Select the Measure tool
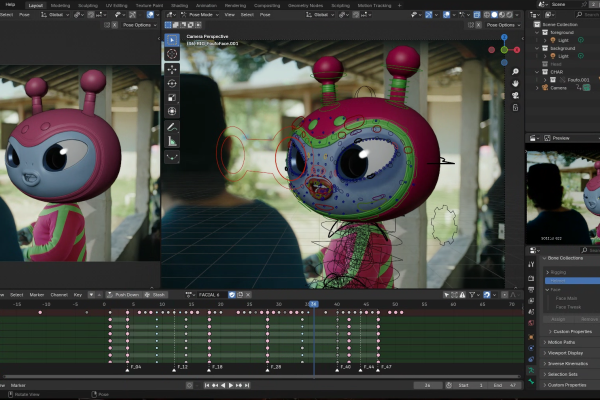This screenshot has width=600, height=400. 172,141
